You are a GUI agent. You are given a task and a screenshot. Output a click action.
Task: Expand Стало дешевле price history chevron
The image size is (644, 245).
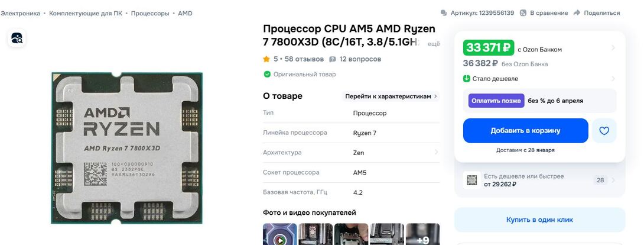point(613,79)
